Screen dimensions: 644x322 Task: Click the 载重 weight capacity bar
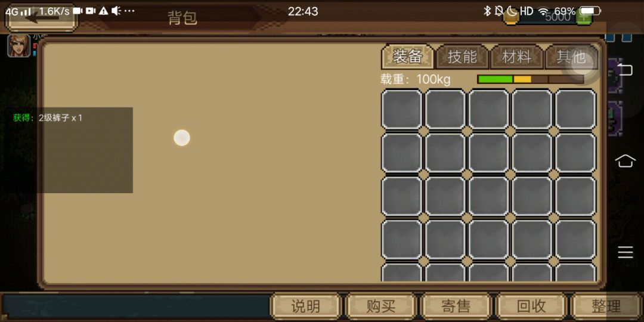click(x=531, y=79)
